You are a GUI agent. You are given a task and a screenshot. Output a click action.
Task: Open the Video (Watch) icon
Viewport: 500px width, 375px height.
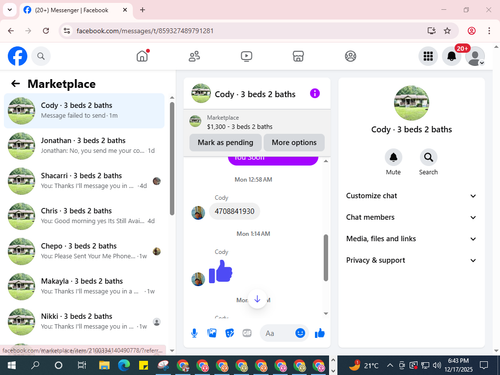click(x=246, y=56)
